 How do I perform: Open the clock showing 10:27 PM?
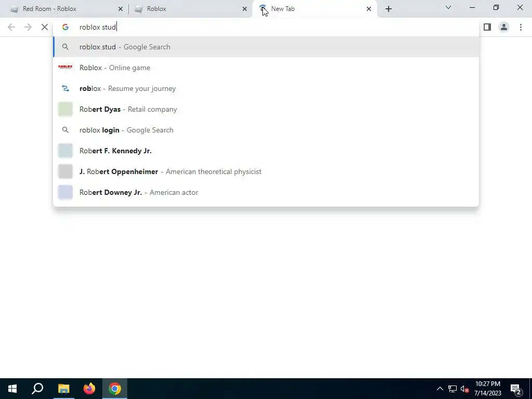pyautogui.click(x=487, y=389)
